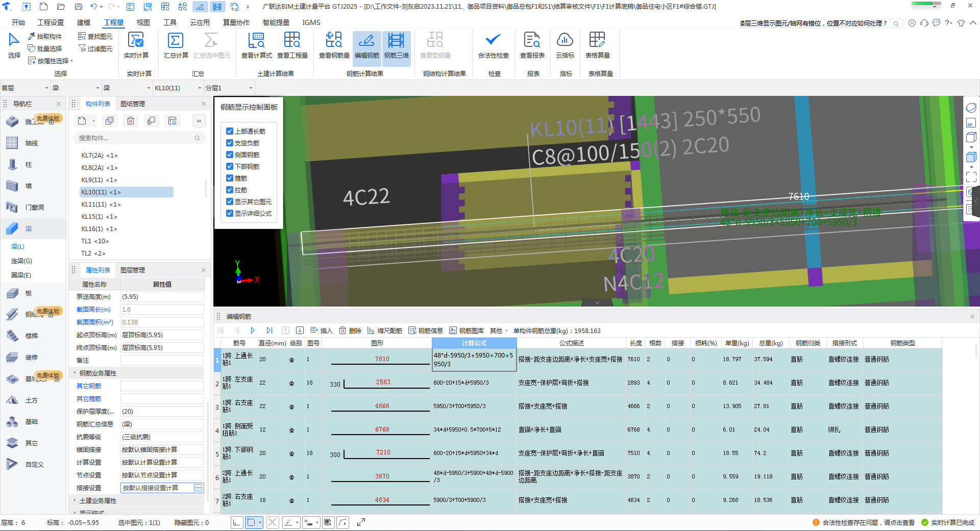Screen dimensions: 980x531
Task: Open 开始 menu tab
Action: (18, 22)
